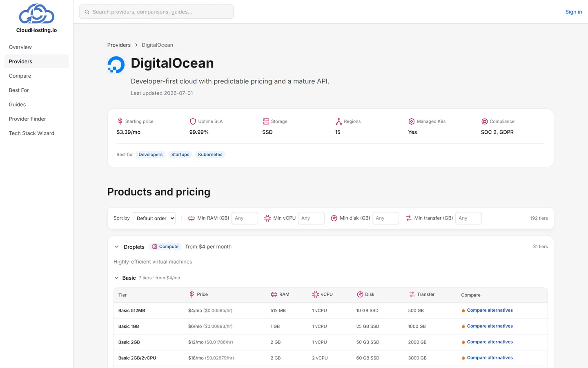Click the SOC 2, GDPR compliance value
Viewport: 588px width, 368px height.
tap(497, 132)
